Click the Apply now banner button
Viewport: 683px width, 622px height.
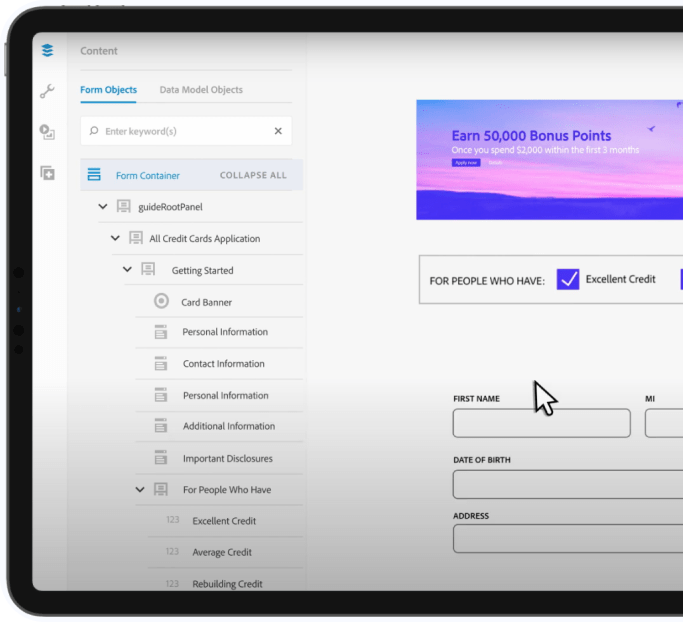[466, 162]
